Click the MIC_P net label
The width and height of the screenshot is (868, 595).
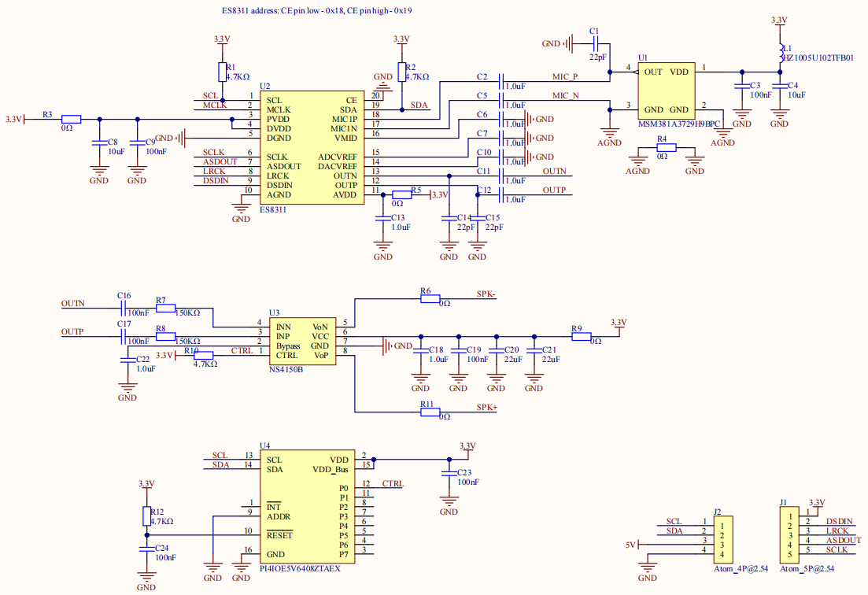(564, 76)
